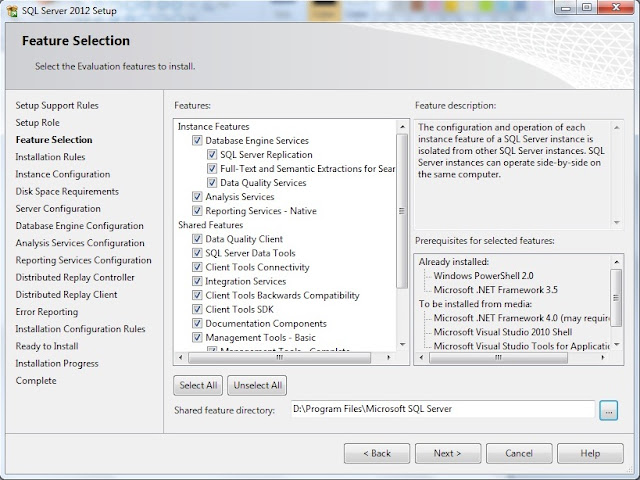Uncheck SQL Server Data Tools
Screen dimensions: 640x480
tap(197, 253)
